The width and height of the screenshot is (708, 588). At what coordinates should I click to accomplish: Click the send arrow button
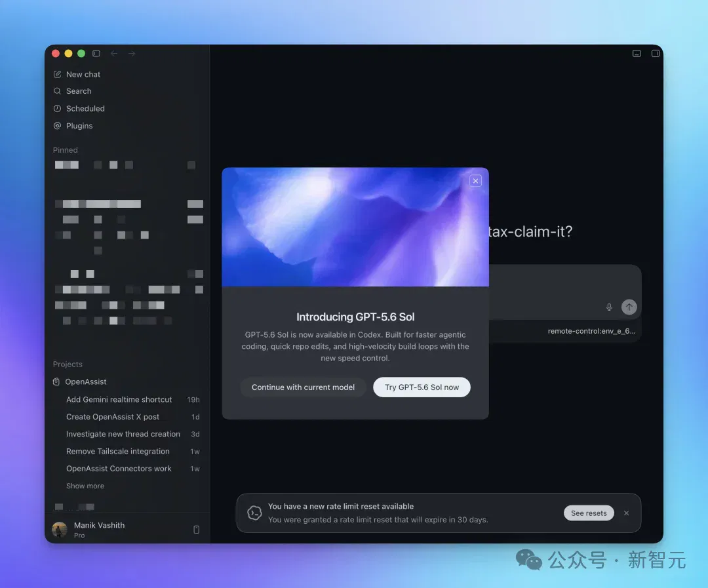(x=629, y=307)
